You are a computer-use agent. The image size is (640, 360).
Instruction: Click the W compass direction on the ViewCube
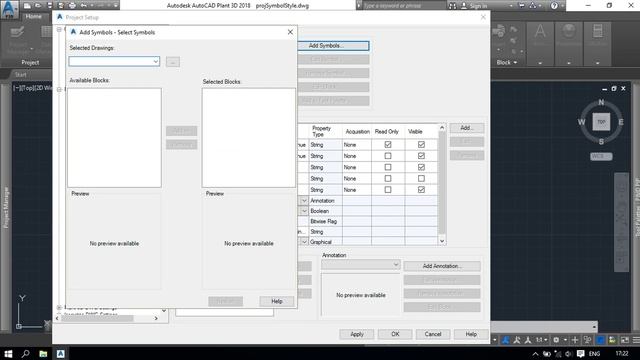tap(581, 122)
